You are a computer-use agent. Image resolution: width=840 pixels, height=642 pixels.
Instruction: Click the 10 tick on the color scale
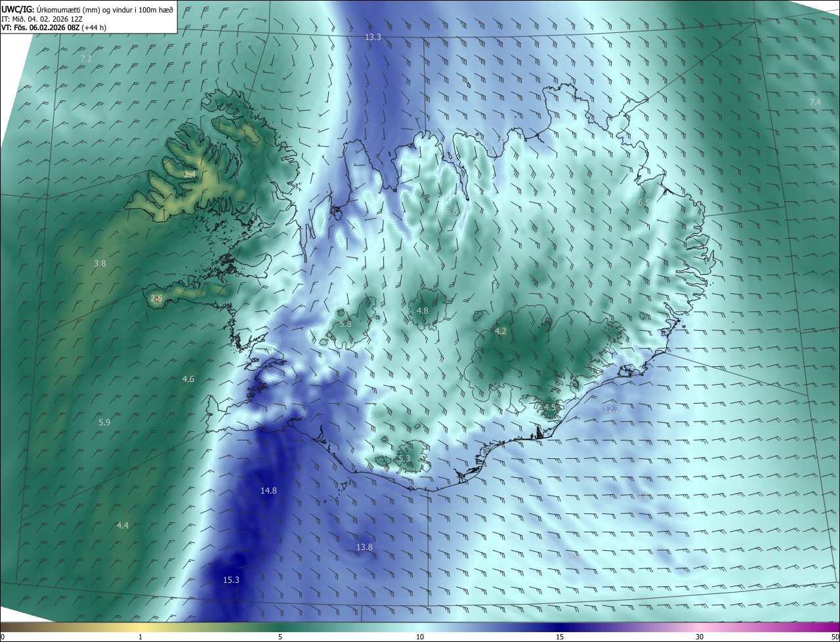pos(420,637)
